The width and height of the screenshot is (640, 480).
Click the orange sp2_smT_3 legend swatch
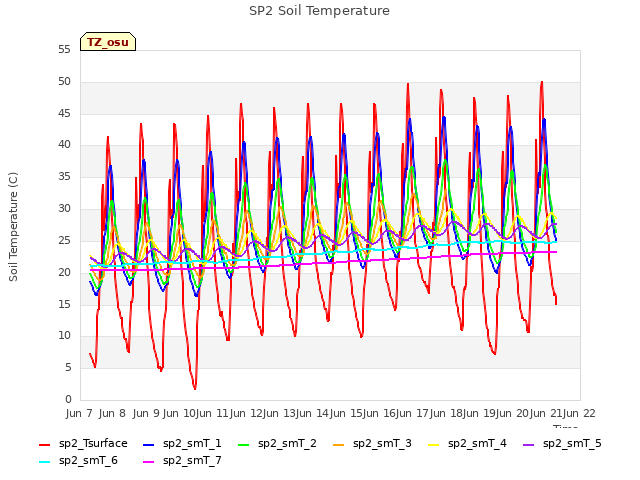[x=339, y=444]
